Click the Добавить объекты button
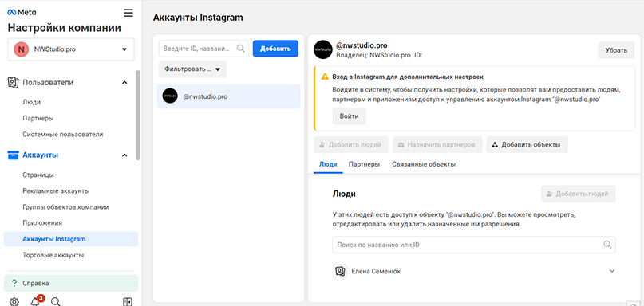This screenshot has width=644, height=306. pyautogui.click(x=527, y=145)
